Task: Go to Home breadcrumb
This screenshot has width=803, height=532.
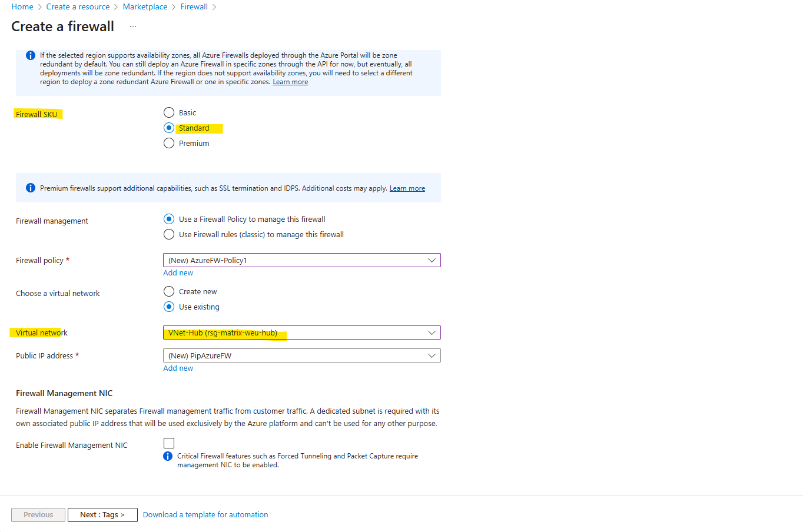Action: pos(22,6)
